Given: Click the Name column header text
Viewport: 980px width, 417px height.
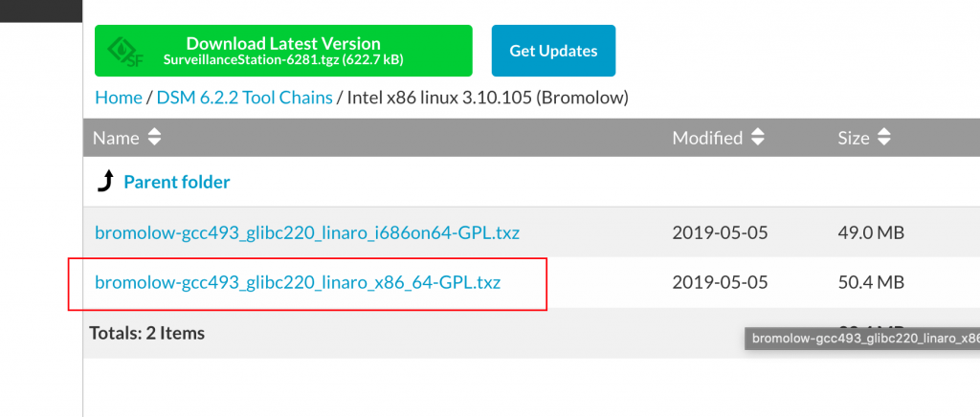Looking at the screenshot, I should click(x=116, y=138).
